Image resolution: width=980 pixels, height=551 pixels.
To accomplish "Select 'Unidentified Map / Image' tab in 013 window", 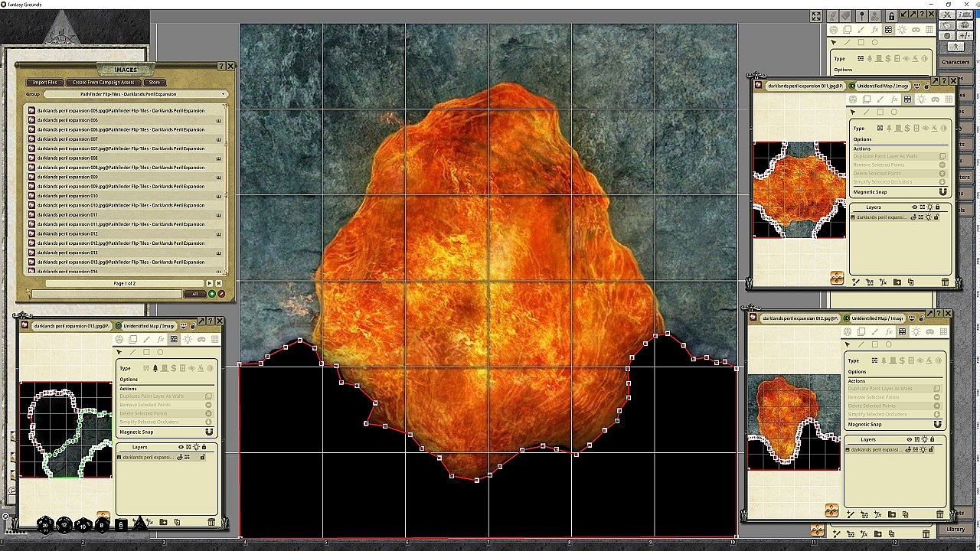I will coord(149,326).
